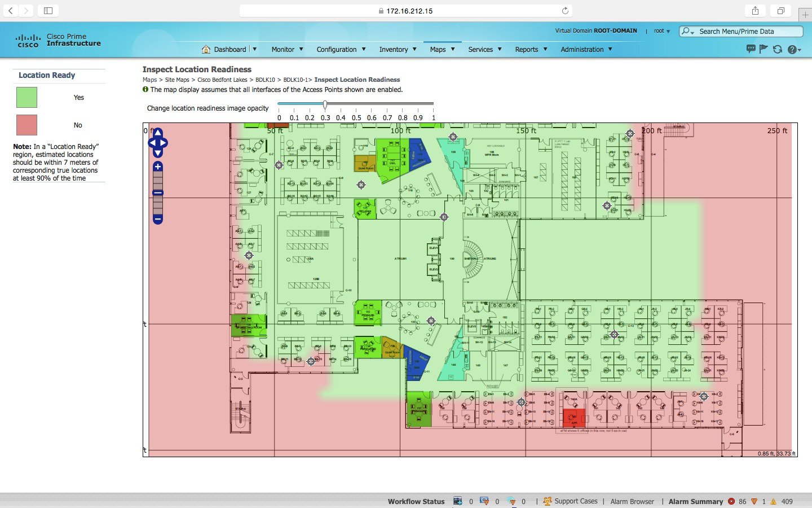812x508 pixels.
Task: Open the Administration menu
Action: [583, 50]
